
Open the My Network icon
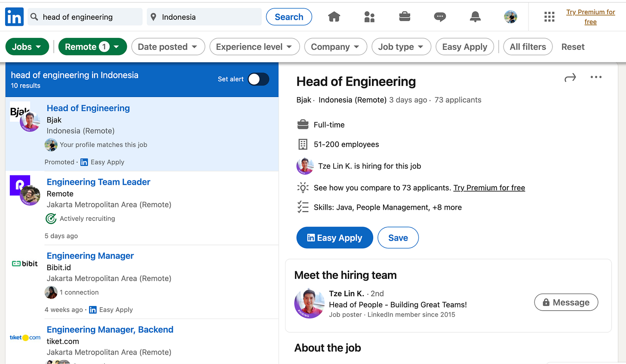pyautogui.click(x=369, y=17)
